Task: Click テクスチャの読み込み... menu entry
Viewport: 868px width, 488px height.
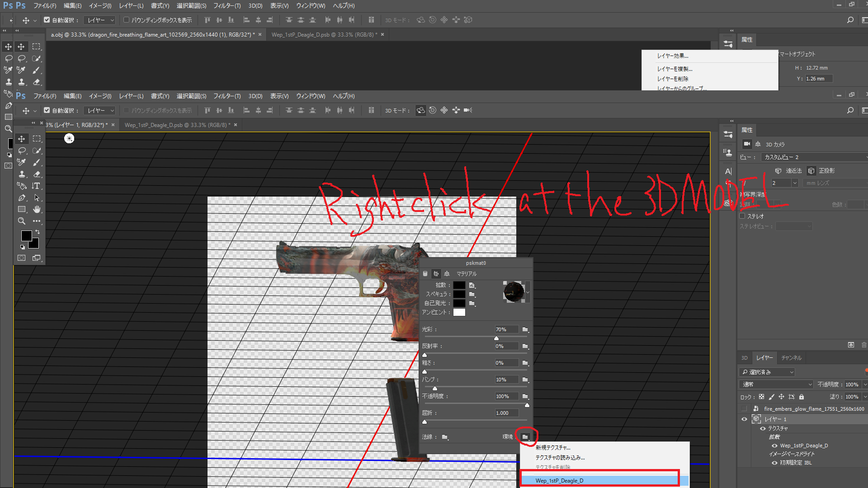Action: tap(560, 457)
